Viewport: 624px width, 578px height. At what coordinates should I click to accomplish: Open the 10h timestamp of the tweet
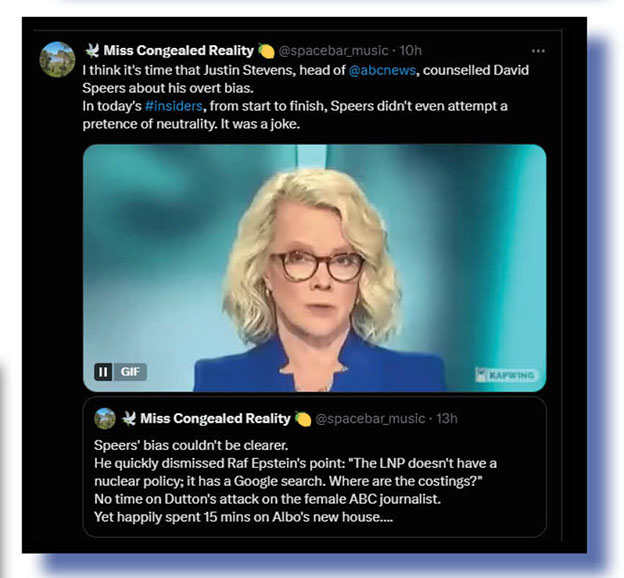[410, 51]
